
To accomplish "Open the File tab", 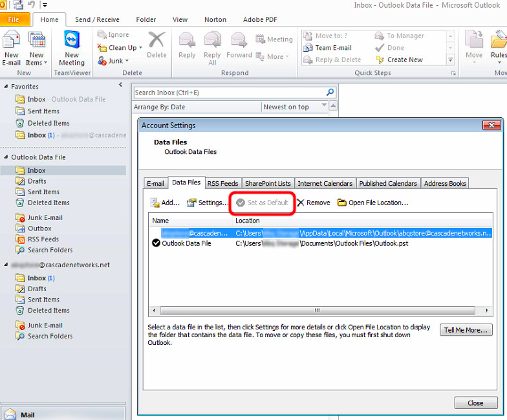I will 14,19.
